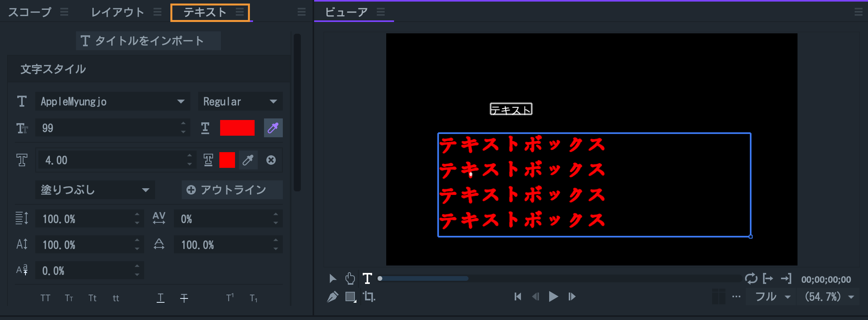Toggle subscript text formatting

pos(253,298)
